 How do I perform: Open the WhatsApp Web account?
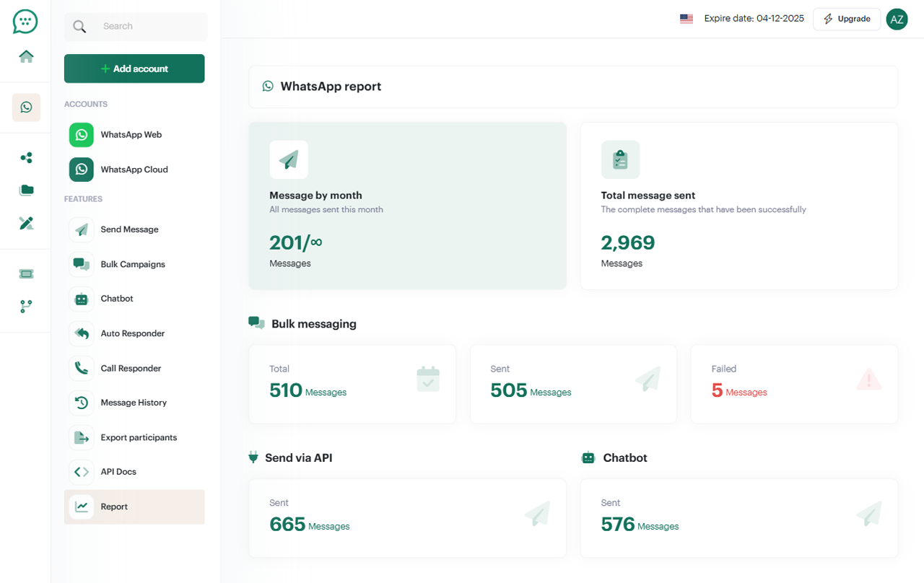tap(131, 135)
